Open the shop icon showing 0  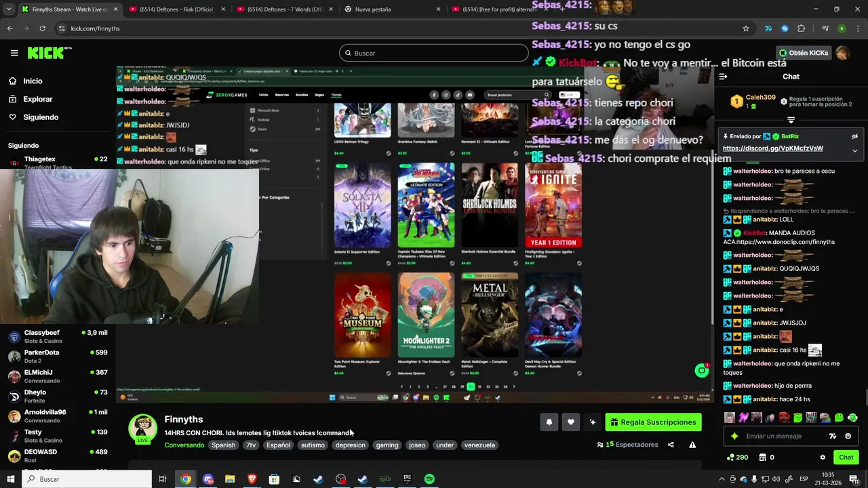pos(766,457)
